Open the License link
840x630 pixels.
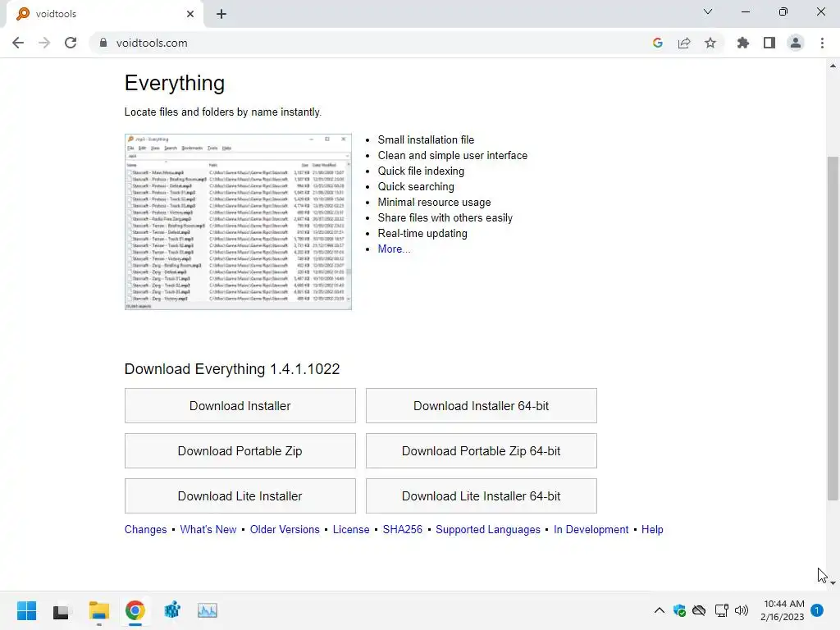coord(351,529)
